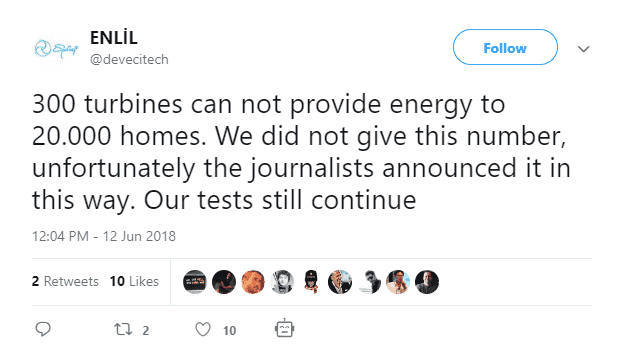The height and width of the screenshot is (360, 627).
Task: Click the reply speech bubble icon
Action: 43,329
